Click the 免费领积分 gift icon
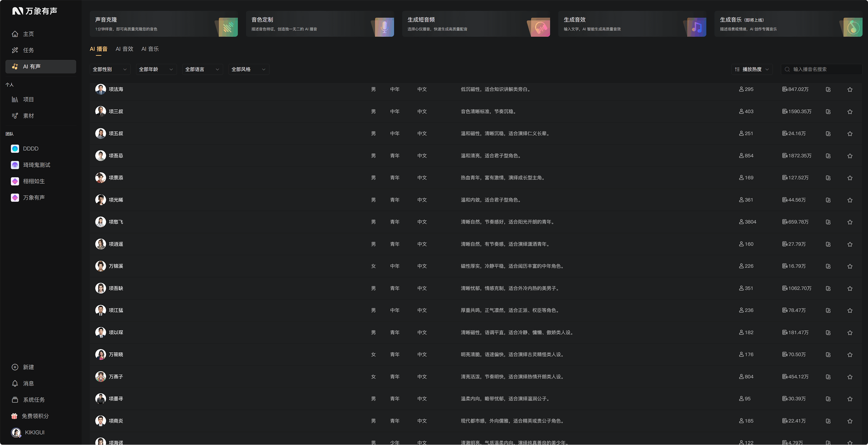Image resolution: width=868 pixels, height=445 pixels. coord(14,416)
